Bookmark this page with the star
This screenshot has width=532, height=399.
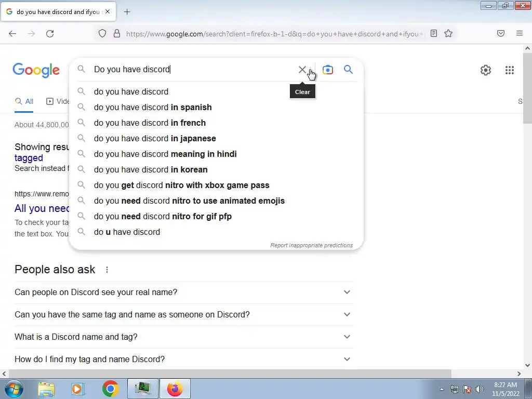click(x=448, y=33)
